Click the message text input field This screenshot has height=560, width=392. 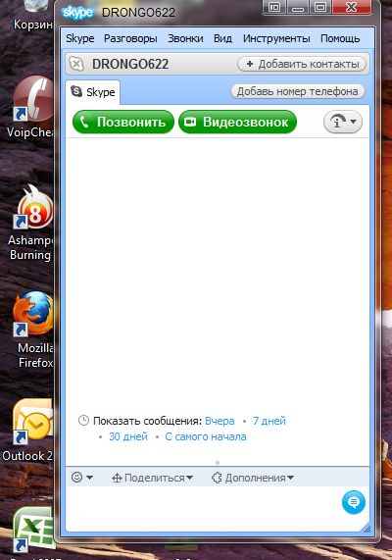(204, 507)
